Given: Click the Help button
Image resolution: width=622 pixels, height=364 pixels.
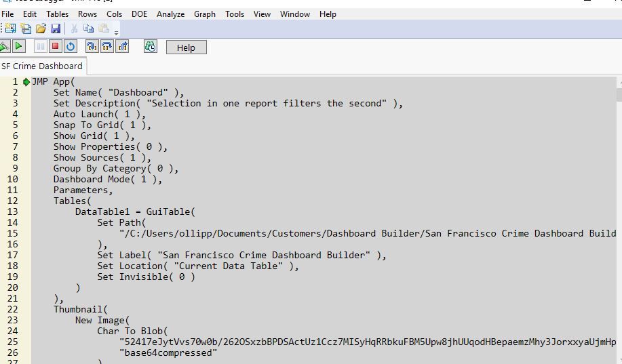Looking at the screenshot, I should tap(186, 47).
